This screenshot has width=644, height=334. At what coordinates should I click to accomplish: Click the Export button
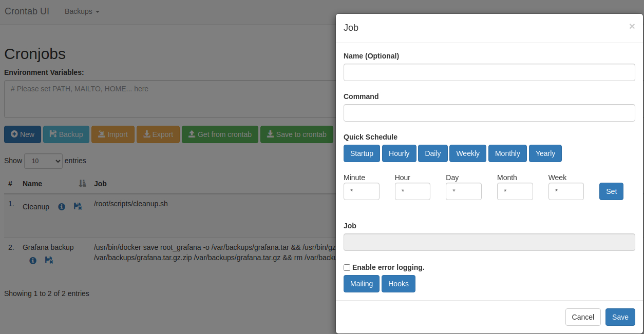coord(158,134)
